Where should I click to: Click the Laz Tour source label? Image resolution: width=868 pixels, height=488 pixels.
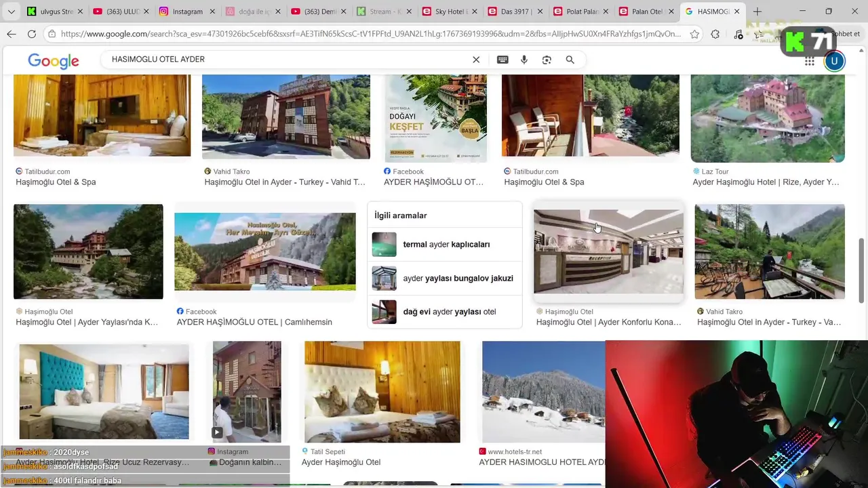[x=715, y=171]
